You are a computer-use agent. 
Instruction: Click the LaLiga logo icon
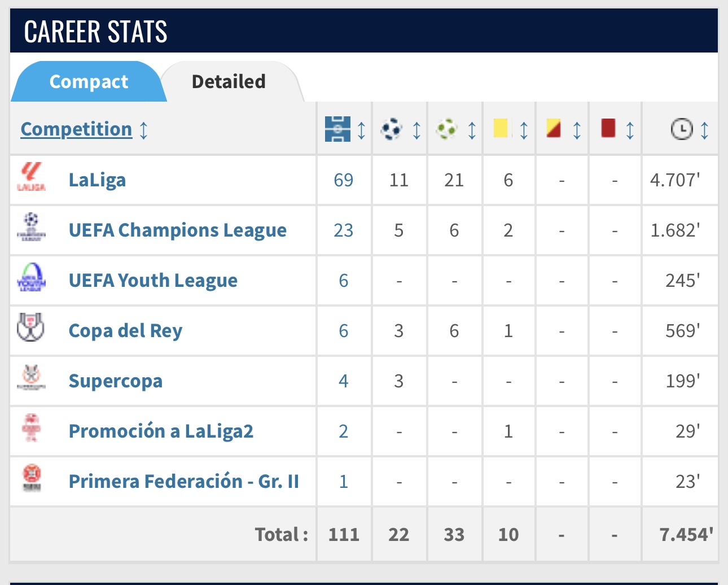31,177
